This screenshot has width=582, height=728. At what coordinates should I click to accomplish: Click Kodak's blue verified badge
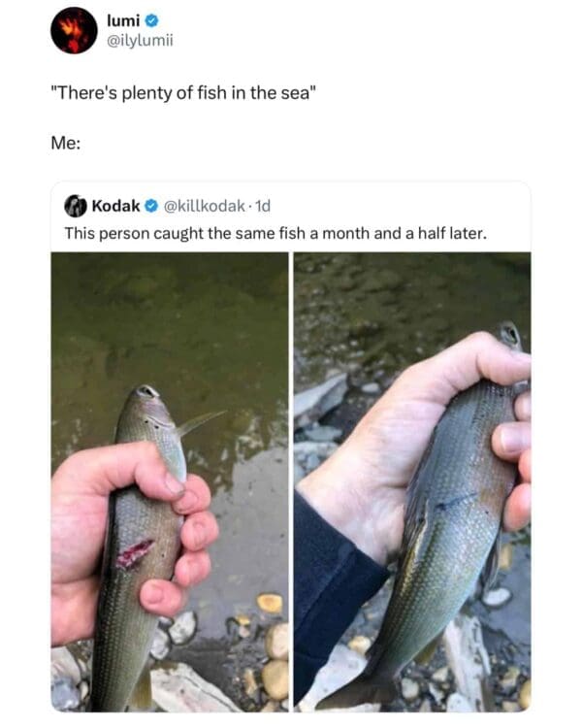[152, 206]
